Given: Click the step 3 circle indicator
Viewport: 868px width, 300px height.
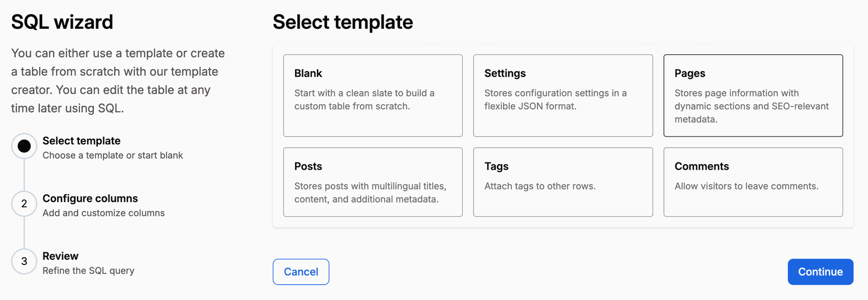Looking at the screenshot, I should [24, 262].
